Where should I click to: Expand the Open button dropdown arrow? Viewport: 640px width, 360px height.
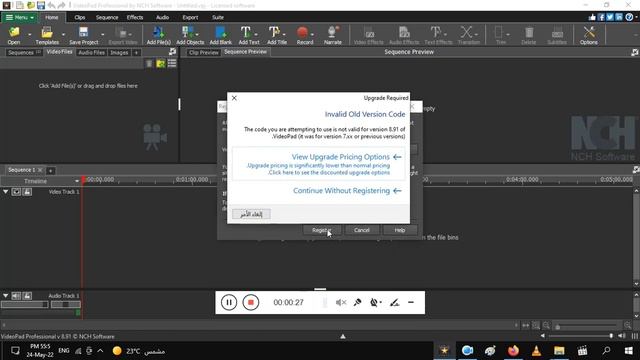tap(29, 34)
